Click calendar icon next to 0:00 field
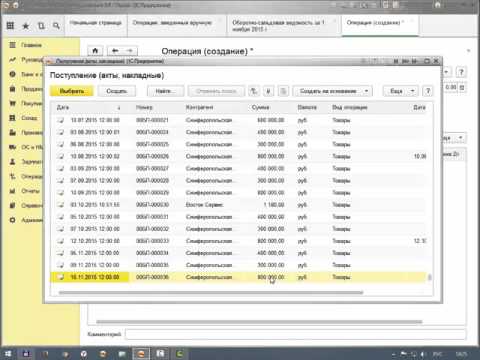Screen dimensions: 480x360 pyautogui.click(x=462, y=87)
